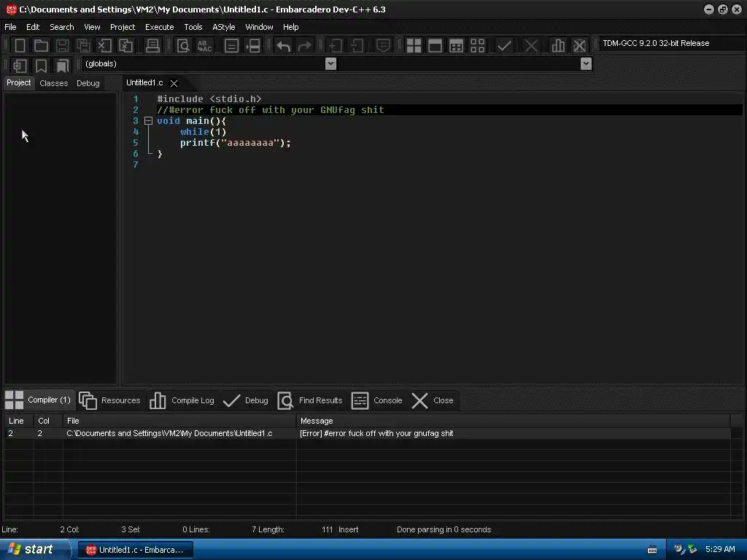Click the Compile grid icon in toolbar
This screenshot has height=560, width=747.
pyautogui.click(x=414, y=46)
